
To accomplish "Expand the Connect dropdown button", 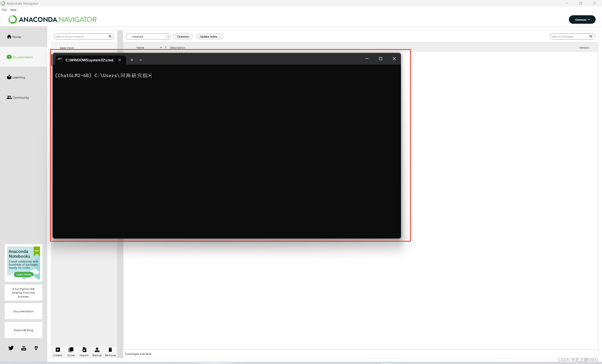I will click(582, 20).
